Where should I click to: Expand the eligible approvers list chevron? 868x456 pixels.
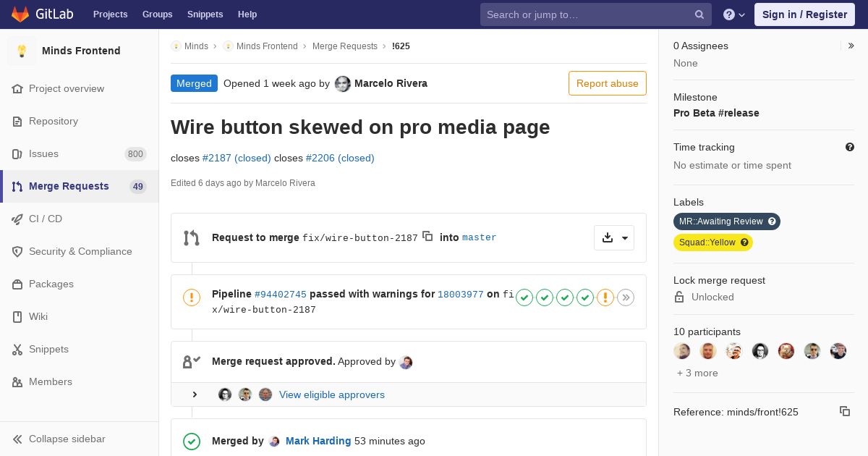195,394
